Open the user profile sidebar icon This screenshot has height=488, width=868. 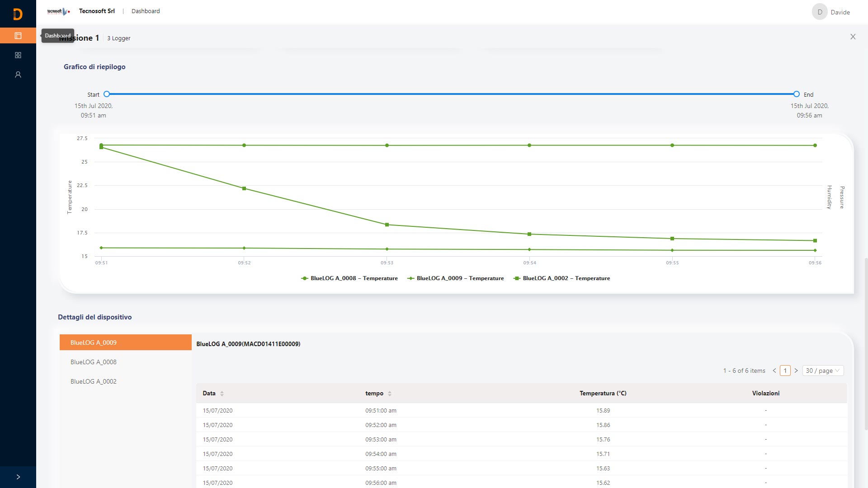coord(18,75)
